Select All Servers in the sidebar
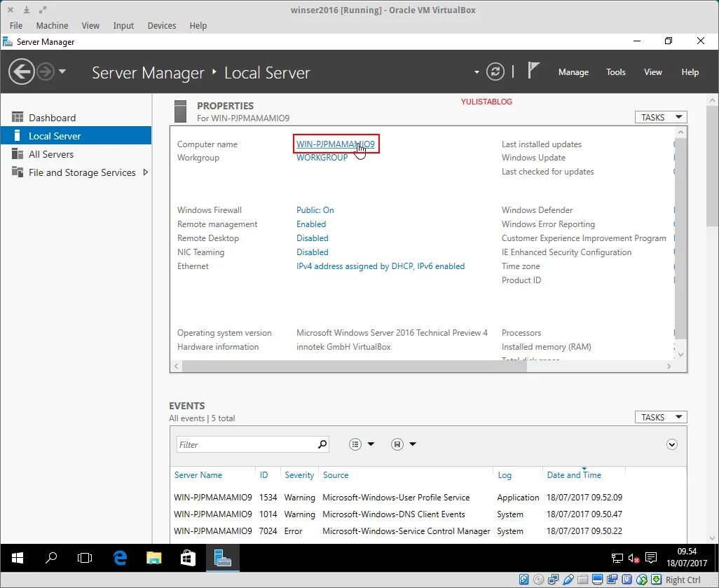The image size is (719, 588). [76, 154]
